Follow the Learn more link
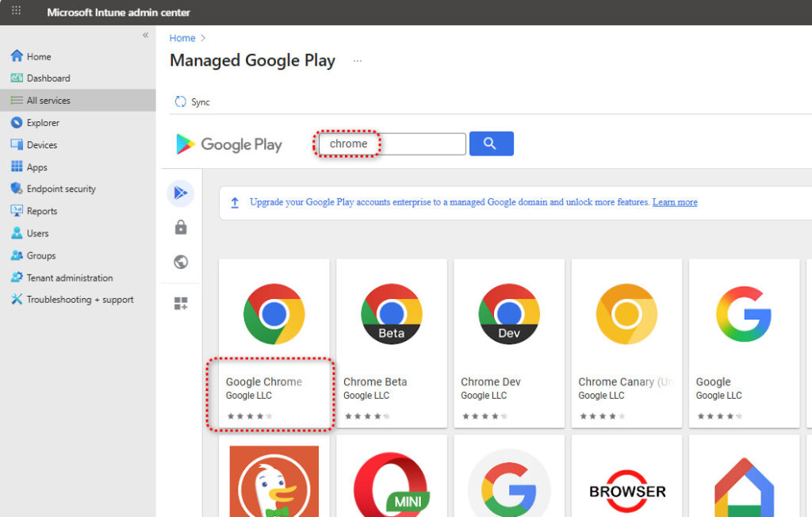 (x=675, y=202)
